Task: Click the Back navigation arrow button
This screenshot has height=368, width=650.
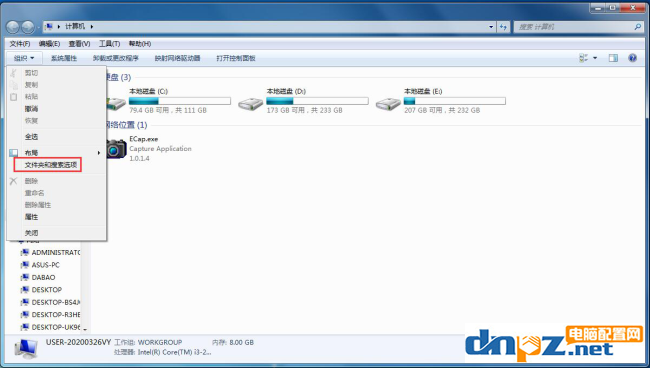Action: pyautogui.click(x=13, y=27)
